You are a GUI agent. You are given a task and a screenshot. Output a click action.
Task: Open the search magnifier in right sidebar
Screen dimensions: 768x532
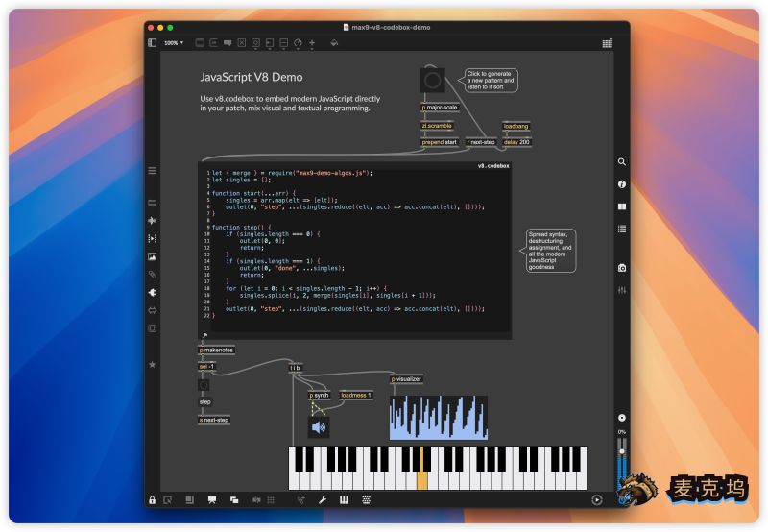click(x=621, y=161)
